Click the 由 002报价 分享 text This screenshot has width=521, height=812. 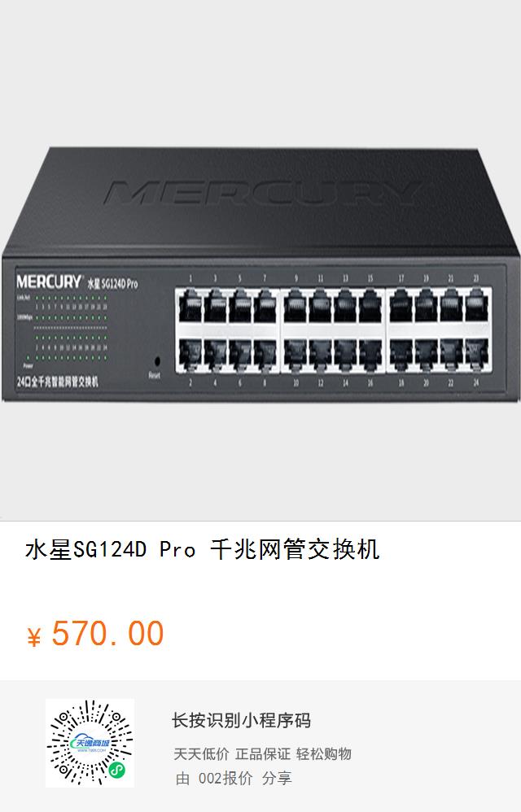tap(234, 778)
